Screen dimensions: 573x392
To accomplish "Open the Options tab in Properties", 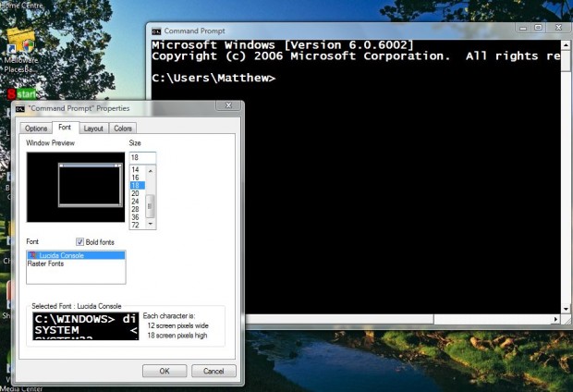I will (x=36, y=129).
